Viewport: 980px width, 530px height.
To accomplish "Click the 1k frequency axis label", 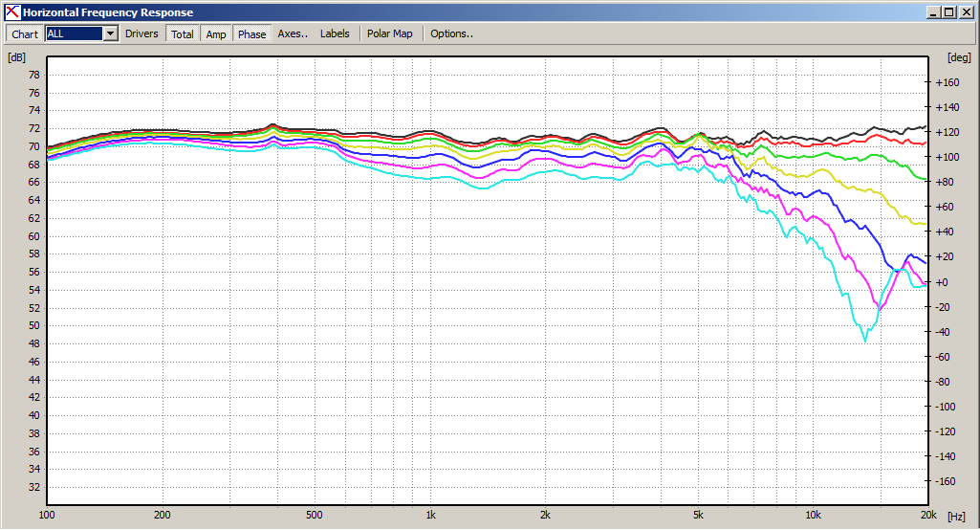I will [x=430, y=515].
